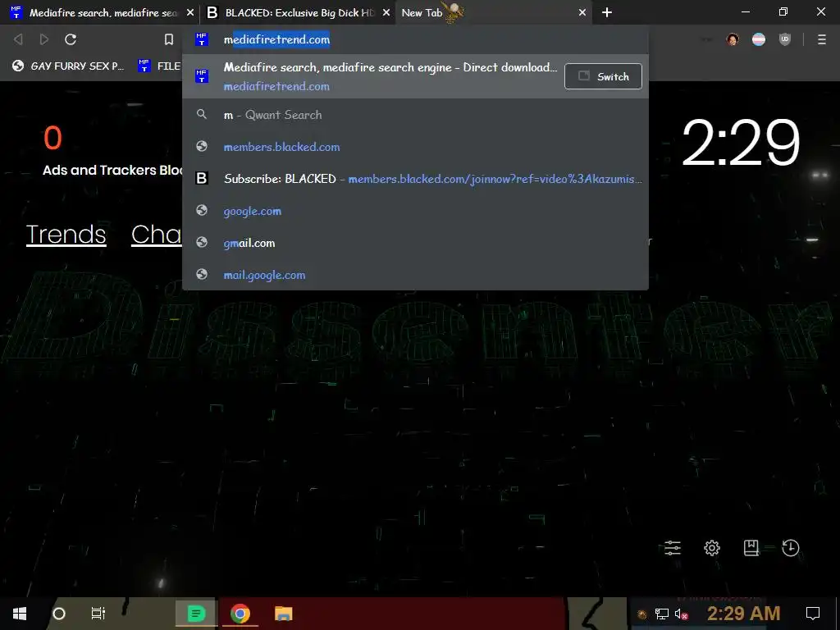Viewport: 840px width, 630px height.
Task: Open Cortana search circle
Action: pos(59,614)
